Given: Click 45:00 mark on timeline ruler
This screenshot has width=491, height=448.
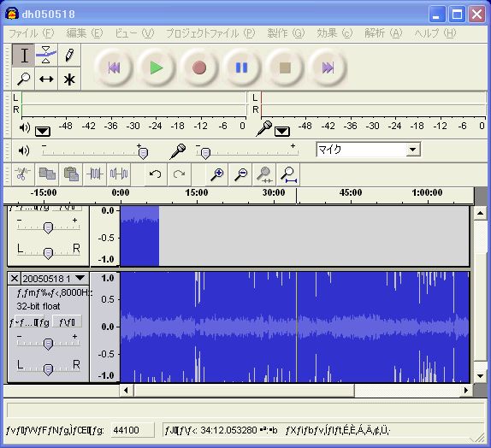Looking at the screenshot, I should coord(351,192).
